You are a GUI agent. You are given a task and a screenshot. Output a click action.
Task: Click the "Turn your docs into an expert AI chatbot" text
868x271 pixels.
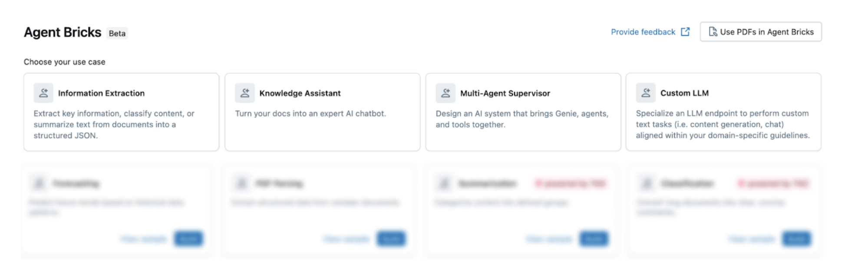[310, 113]
